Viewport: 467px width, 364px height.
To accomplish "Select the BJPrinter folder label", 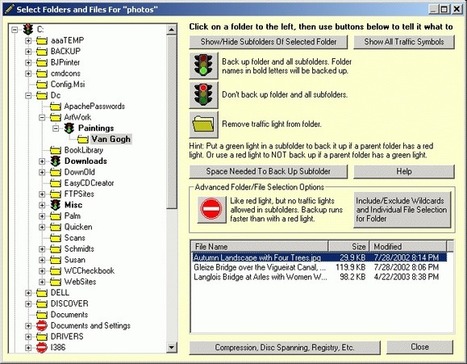I will [x=65, y=62].
